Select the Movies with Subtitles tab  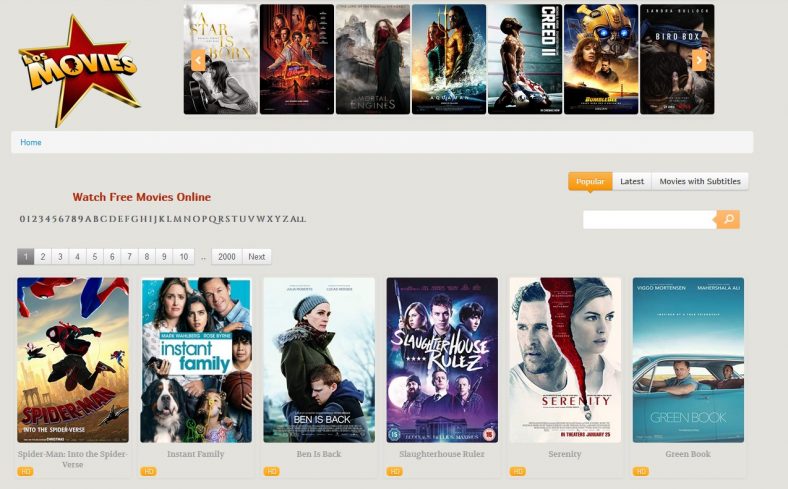coord(700,181)
